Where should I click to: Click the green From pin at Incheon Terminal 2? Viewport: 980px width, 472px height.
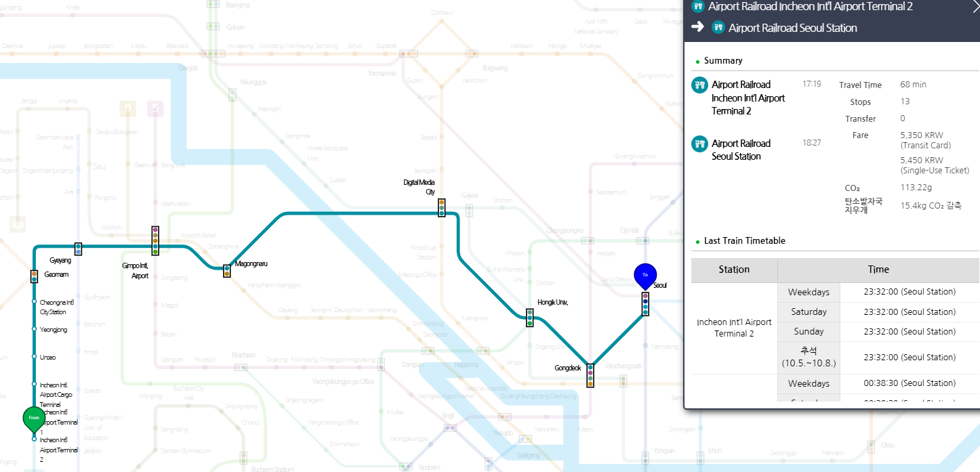[x=34, y=419]
